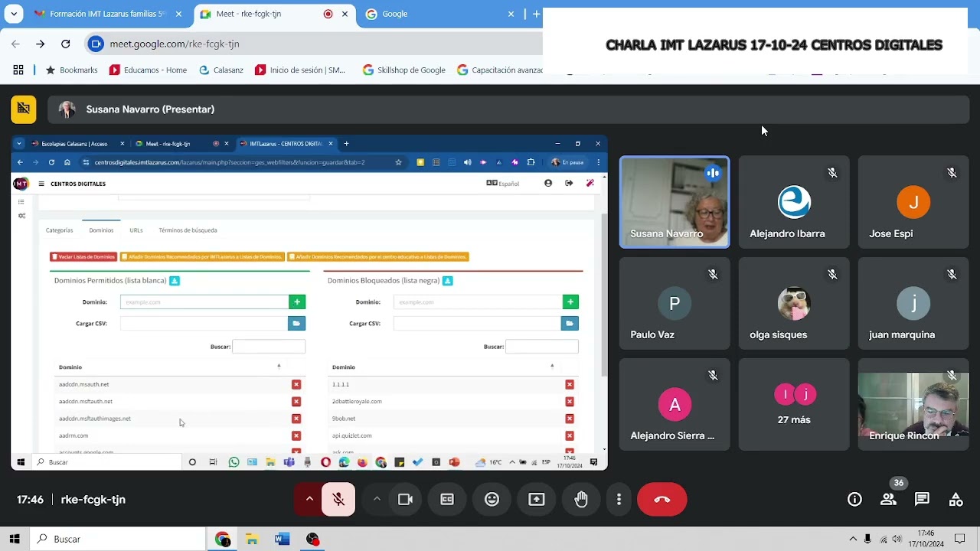Select Dominios tab in shared screen
This screenshot has height=551, width=980.
(101, 230)
